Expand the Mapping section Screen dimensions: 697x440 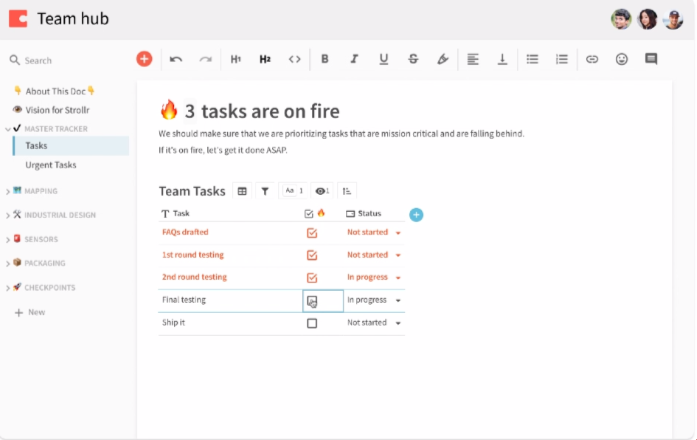[8, 192]
